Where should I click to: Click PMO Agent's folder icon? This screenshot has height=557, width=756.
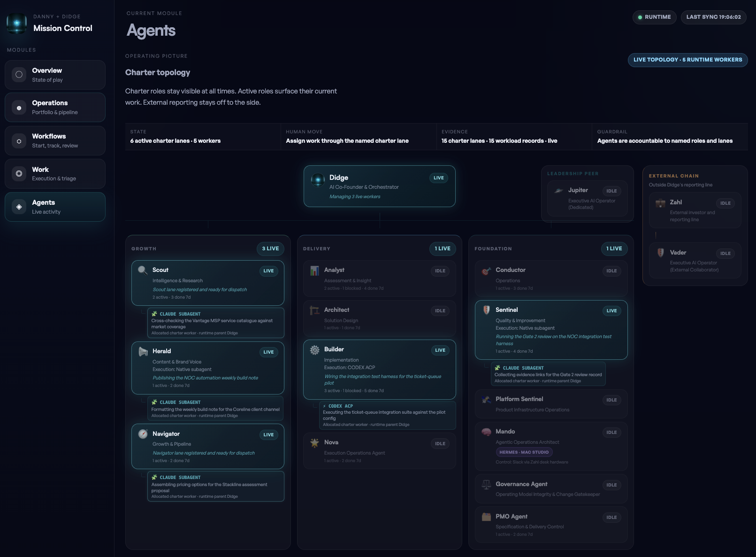coord(486,517)
